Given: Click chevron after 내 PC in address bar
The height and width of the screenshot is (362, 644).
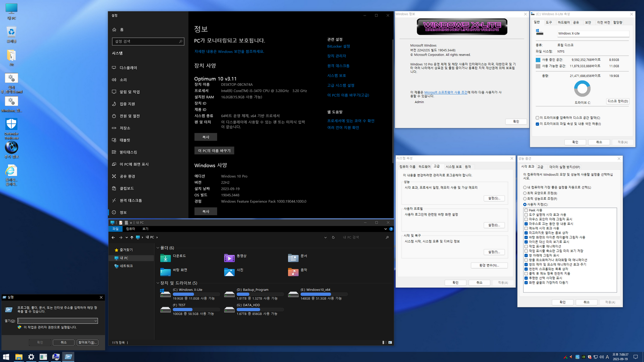Looking at the screenshot, I should (x=157, y=237).
